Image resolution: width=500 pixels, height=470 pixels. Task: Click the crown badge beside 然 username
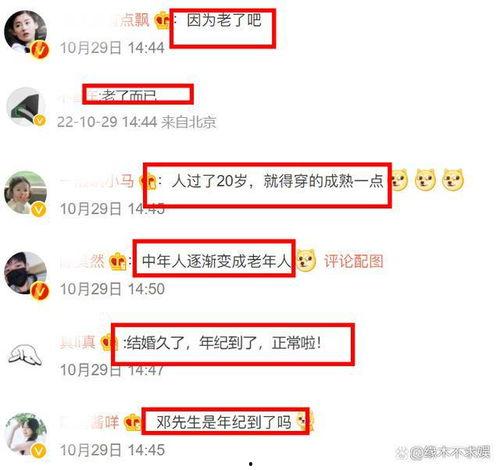coord(118,261)
